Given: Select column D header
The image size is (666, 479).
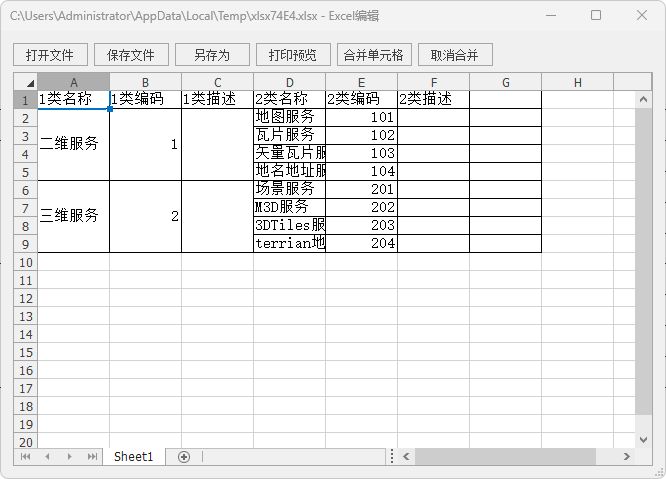Looking at the screenshot, I should point(290,82).
